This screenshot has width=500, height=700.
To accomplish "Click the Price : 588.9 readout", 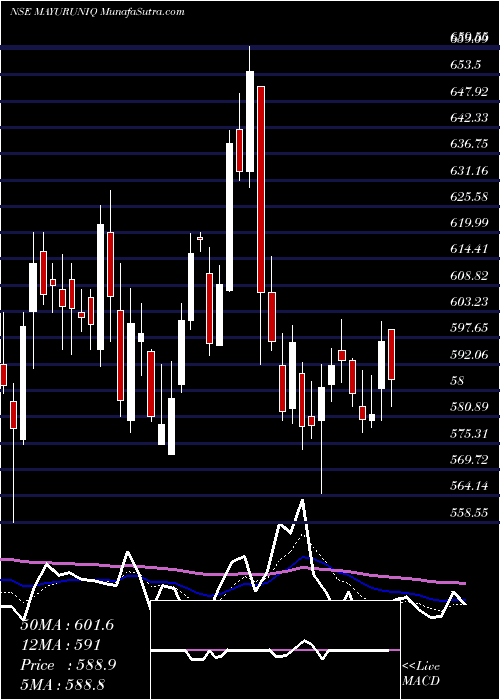I will point(69,665).
